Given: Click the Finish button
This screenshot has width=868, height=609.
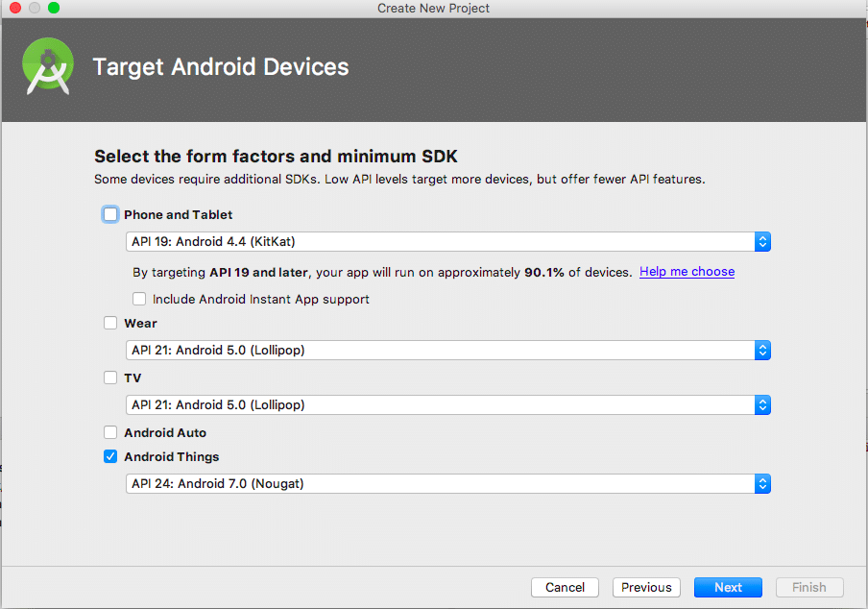Looking at the screenshot, I should [x=808, y=588].
